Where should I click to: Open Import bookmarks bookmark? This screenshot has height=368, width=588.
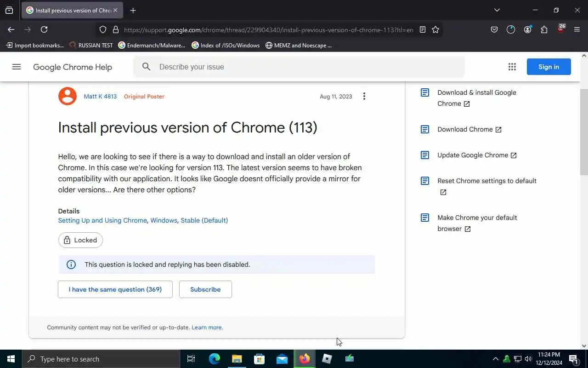coord(35,45)
